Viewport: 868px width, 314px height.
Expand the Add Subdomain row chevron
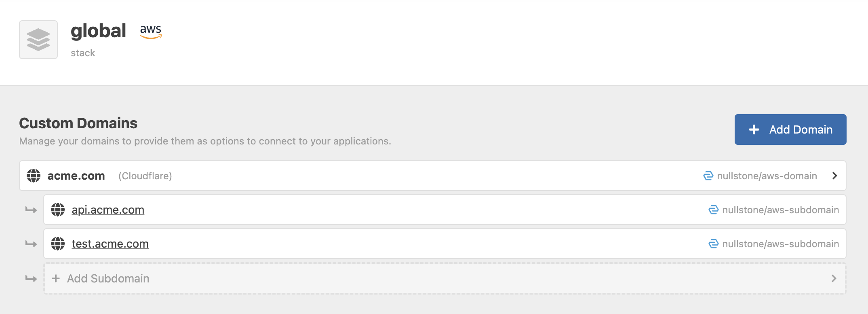[x=834, y=278]
